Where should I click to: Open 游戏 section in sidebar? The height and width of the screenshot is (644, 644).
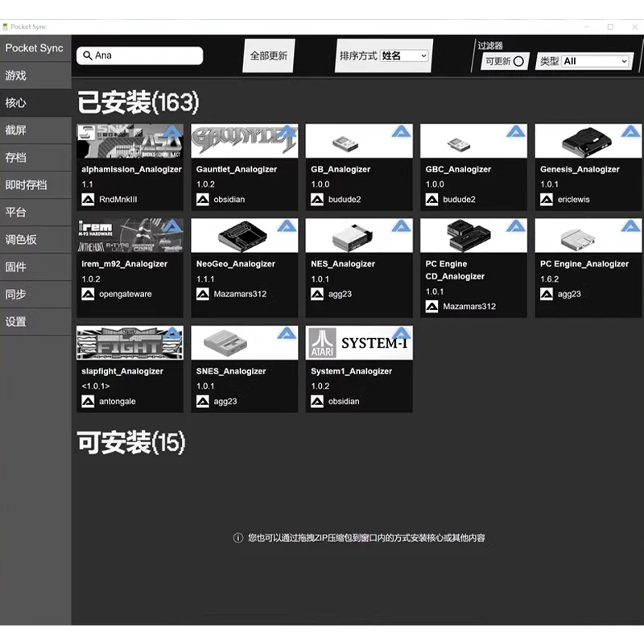coord(35,76)
